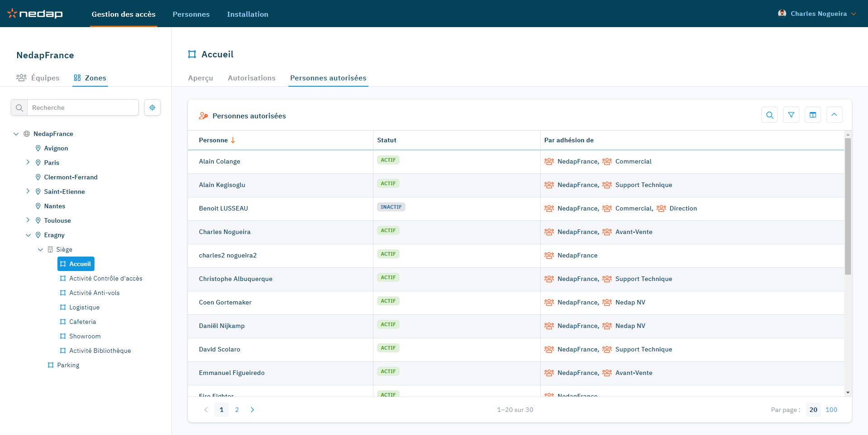Open the Installation menu
868x435 pixels.
coord(248,14)
